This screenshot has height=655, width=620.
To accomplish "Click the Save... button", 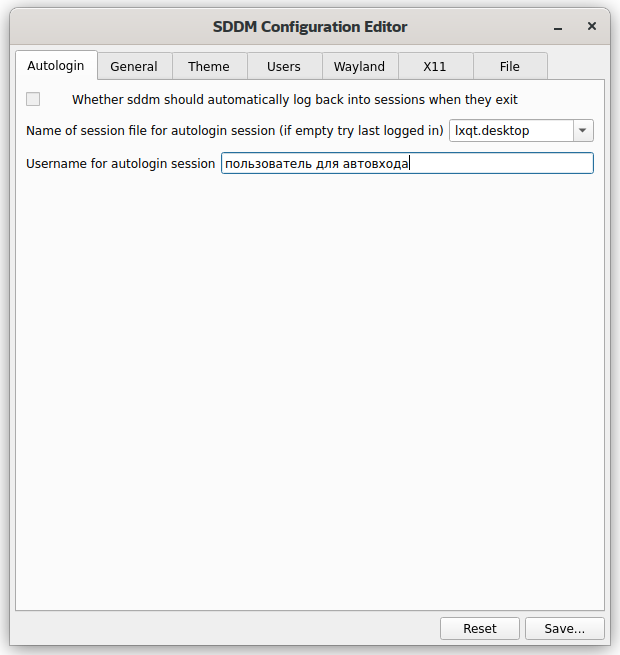I will click(564, 628).
